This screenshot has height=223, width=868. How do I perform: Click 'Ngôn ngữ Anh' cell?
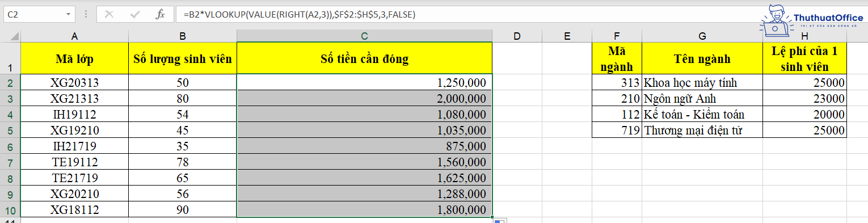tap(702, 98)
